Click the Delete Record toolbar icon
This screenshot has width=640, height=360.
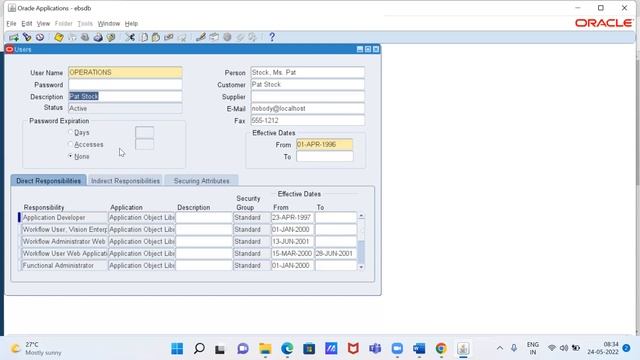point(182,38)
